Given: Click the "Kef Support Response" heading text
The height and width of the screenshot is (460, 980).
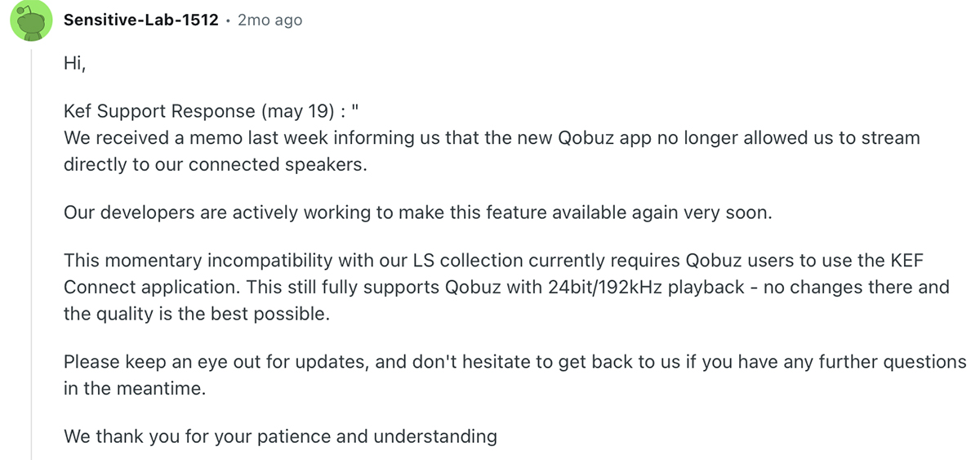Looking at the screenshot, I should (159, 113).
